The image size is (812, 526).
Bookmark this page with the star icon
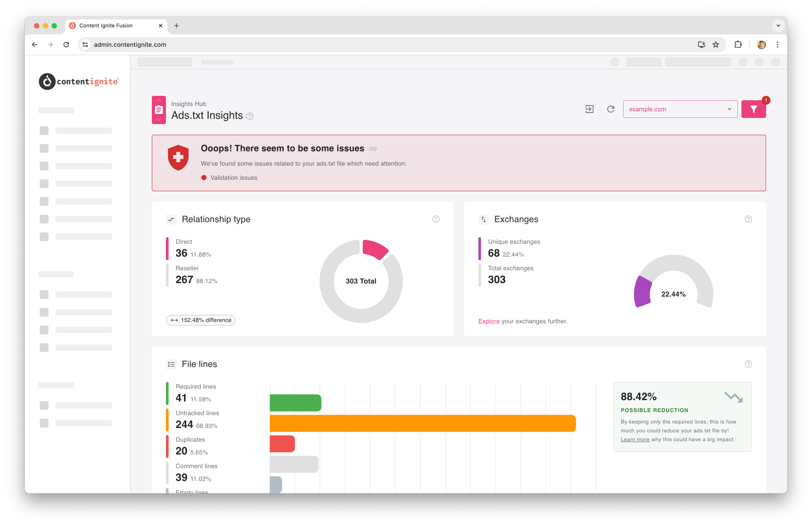click(x=716, y=45)
